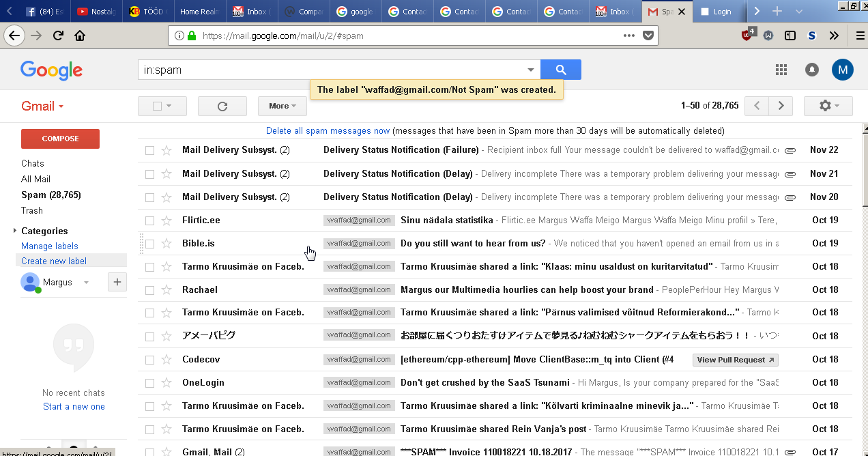Click the Google logo
Viewport: 868px width, 456px height.
coord(51,70)
